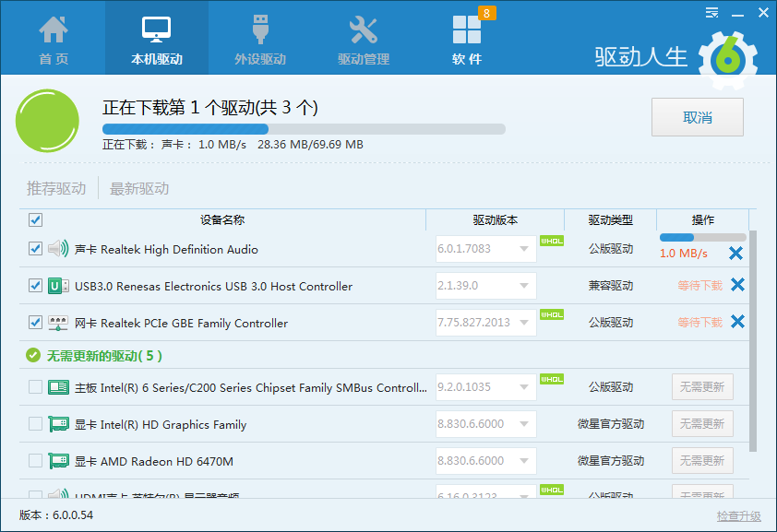Toggle the select-all checkbox in table header

click(x=35, y=220)
